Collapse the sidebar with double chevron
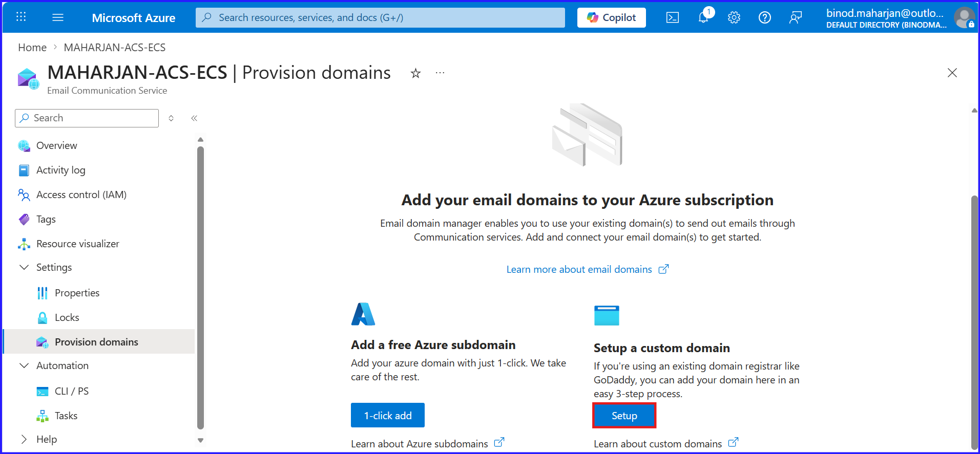980x454 pixels. [194, 118]
